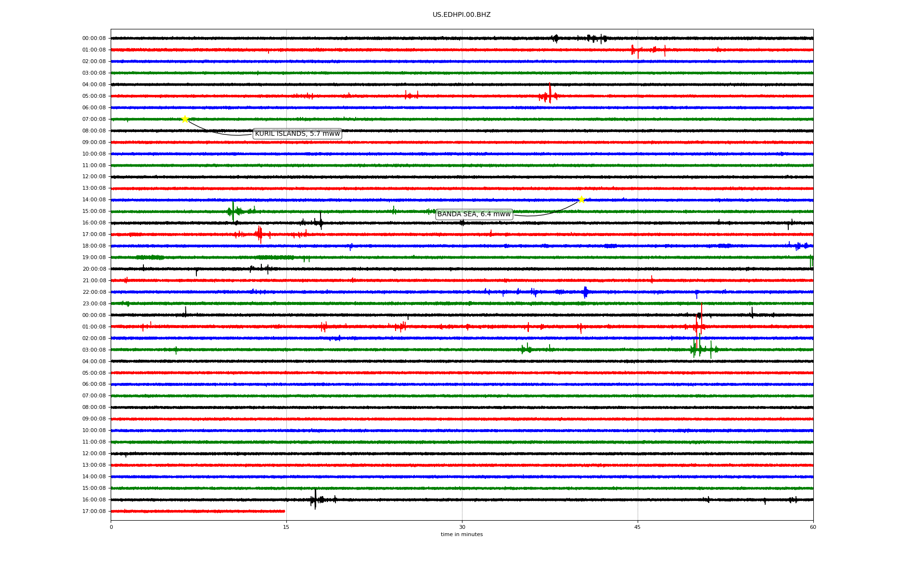Viewport: 924px width, 578px height.
Task: Click the 30 tick on x-axis
Action: pyautogui.click(x=462, y=527)
